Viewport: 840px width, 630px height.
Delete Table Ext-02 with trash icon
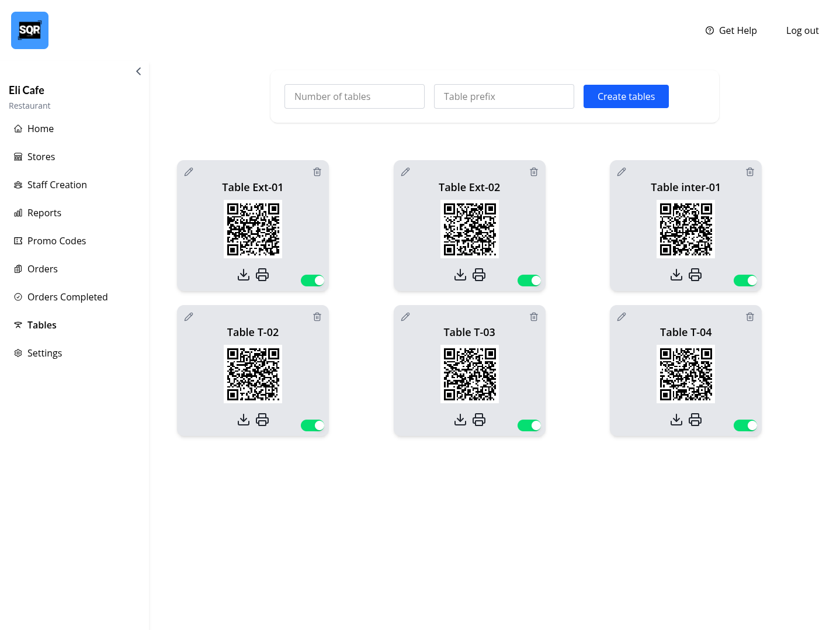(x=534, y=172)
